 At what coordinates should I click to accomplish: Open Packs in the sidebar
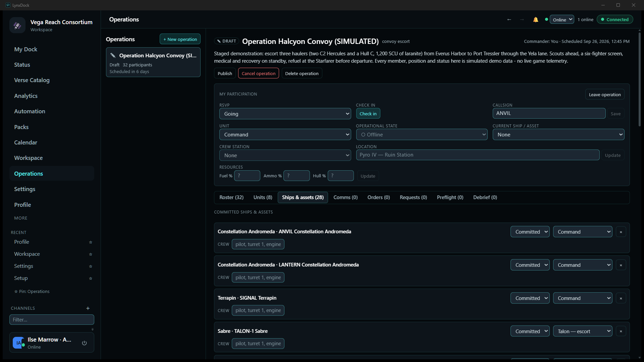[x=52, y=127]
